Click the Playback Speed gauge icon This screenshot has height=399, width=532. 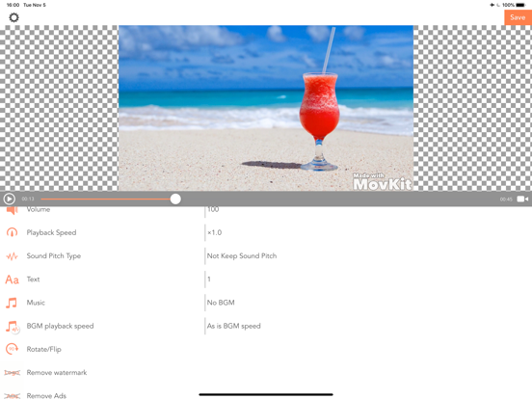(x=12, y=232)
